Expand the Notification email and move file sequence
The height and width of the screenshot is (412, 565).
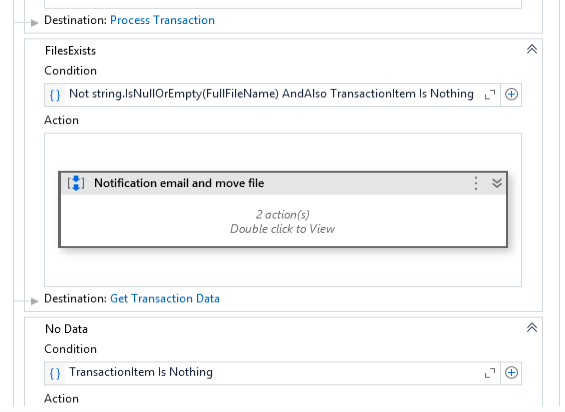click(x=497, y=183)
